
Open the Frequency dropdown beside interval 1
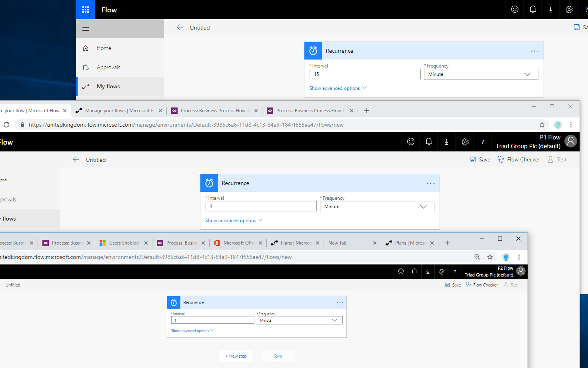300,320
